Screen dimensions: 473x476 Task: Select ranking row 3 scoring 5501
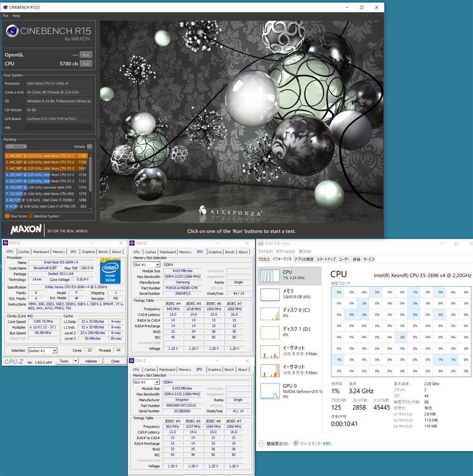tap(46, 168)
